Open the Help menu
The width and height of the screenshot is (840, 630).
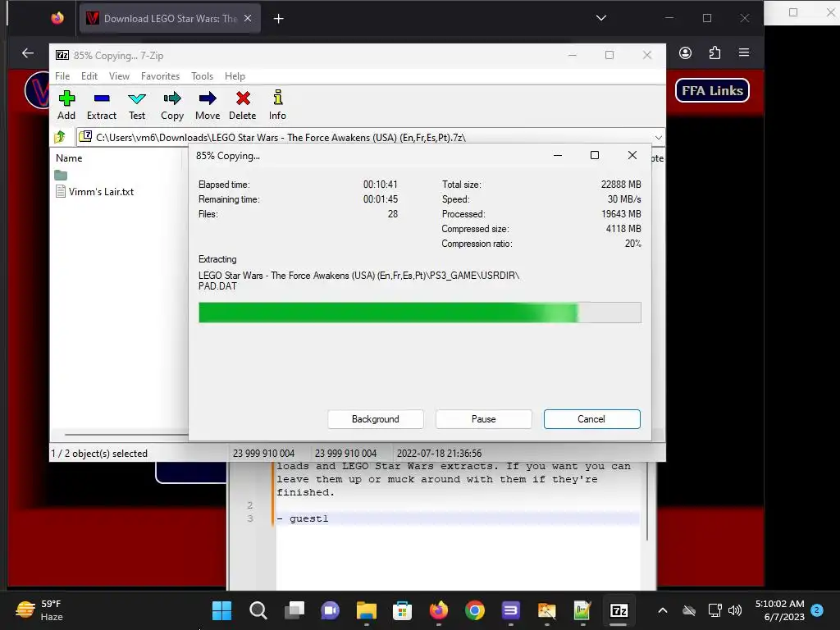[235, 76]
